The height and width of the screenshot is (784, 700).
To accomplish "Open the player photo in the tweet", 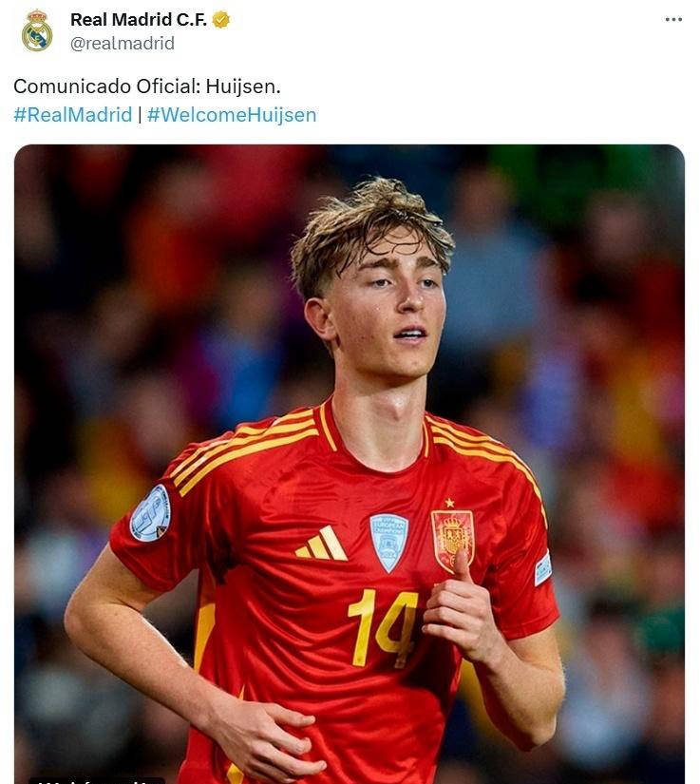I will pyautogui.click(x=350, y=464).
